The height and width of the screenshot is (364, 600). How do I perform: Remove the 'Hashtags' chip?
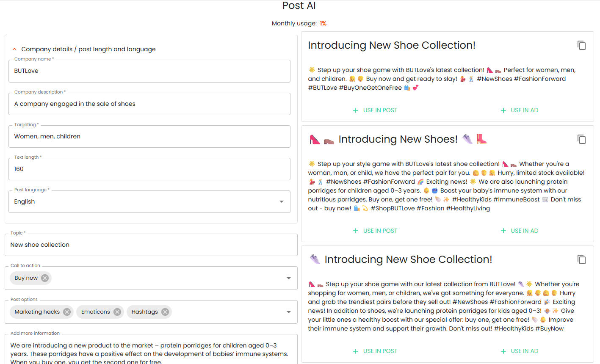165,312
